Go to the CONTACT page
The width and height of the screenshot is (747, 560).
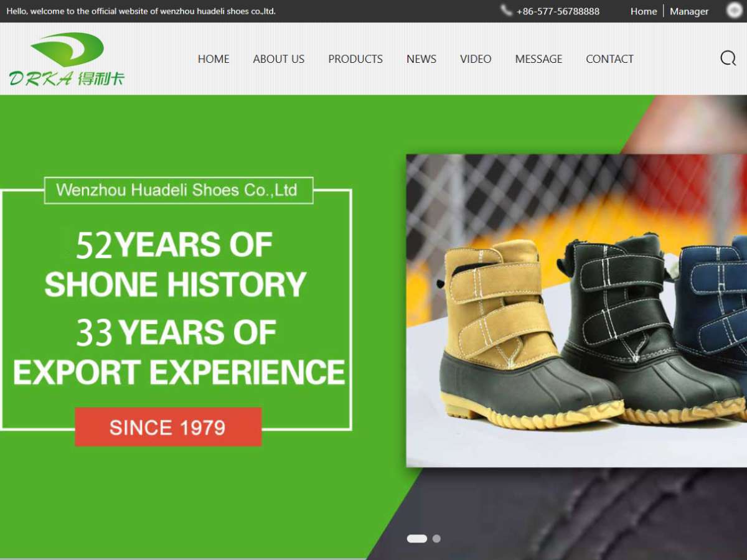click(609, 59)
